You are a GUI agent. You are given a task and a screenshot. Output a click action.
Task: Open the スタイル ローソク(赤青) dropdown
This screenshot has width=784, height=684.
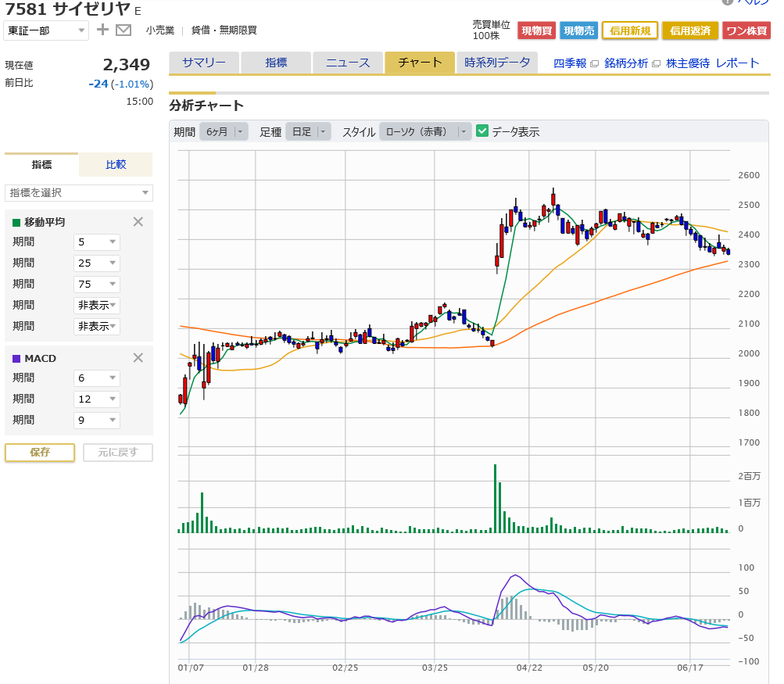coord(425,131)
